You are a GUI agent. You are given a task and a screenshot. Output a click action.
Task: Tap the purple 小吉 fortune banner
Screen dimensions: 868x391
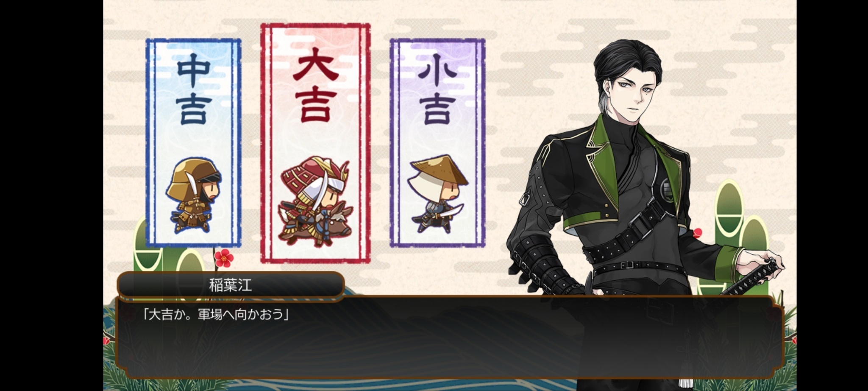point(437,143)
